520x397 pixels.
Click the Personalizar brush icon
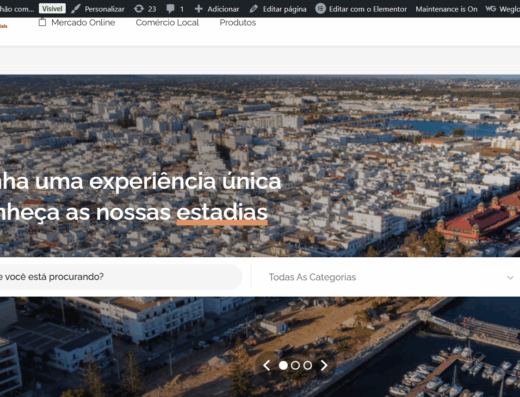click(76, 9)
